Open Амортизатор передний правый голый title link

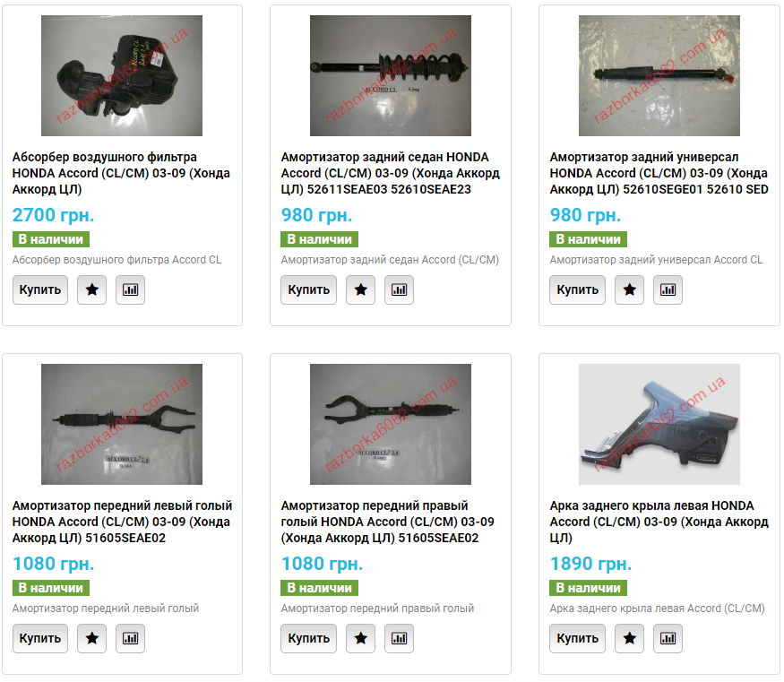387,522
